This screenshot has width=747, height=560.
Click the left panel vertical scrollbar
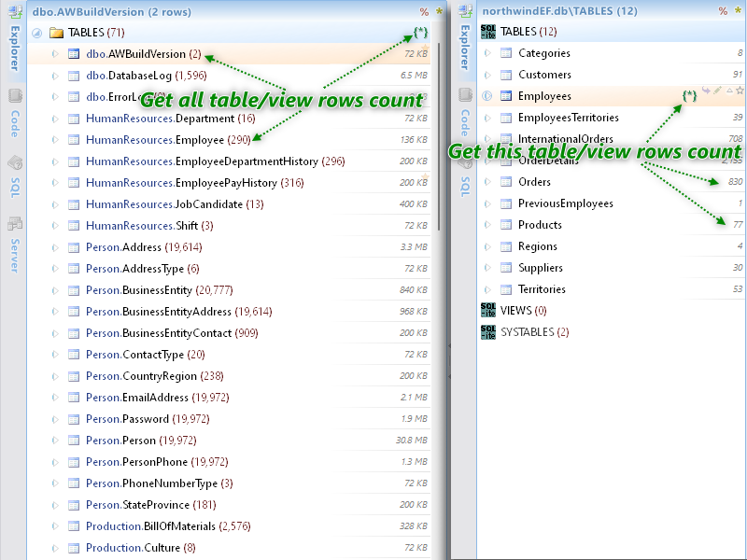click(x=439, y=137)
